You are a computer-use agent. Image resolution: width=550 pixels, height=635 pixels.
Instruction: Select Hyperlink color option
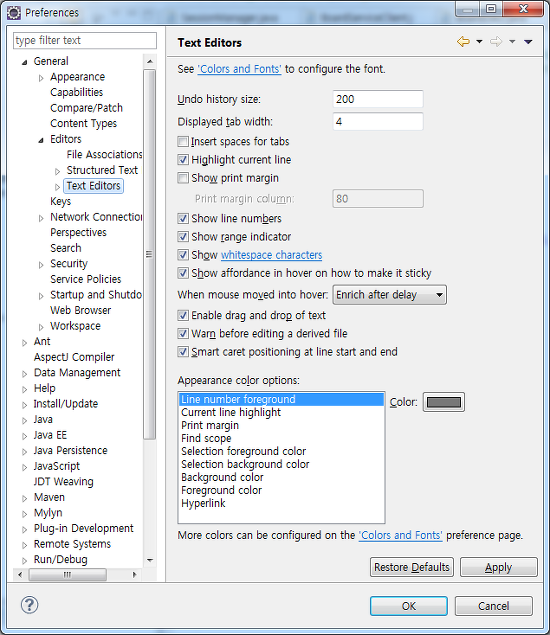[281, 503]
